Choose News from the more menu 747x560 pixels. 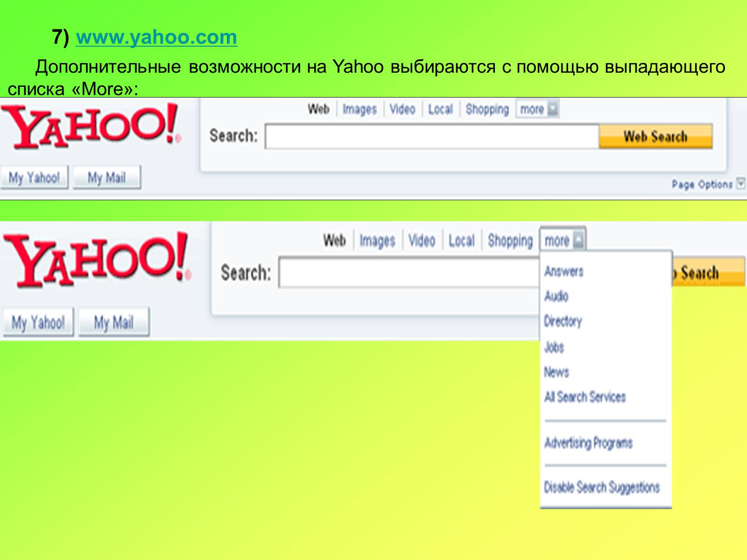click(x=557, y=372)
